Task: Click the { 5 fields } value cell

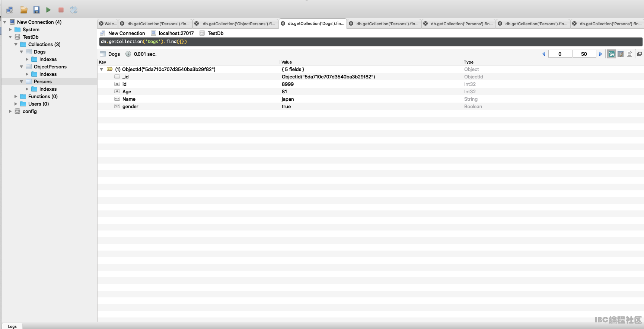Action: point(293,69)
